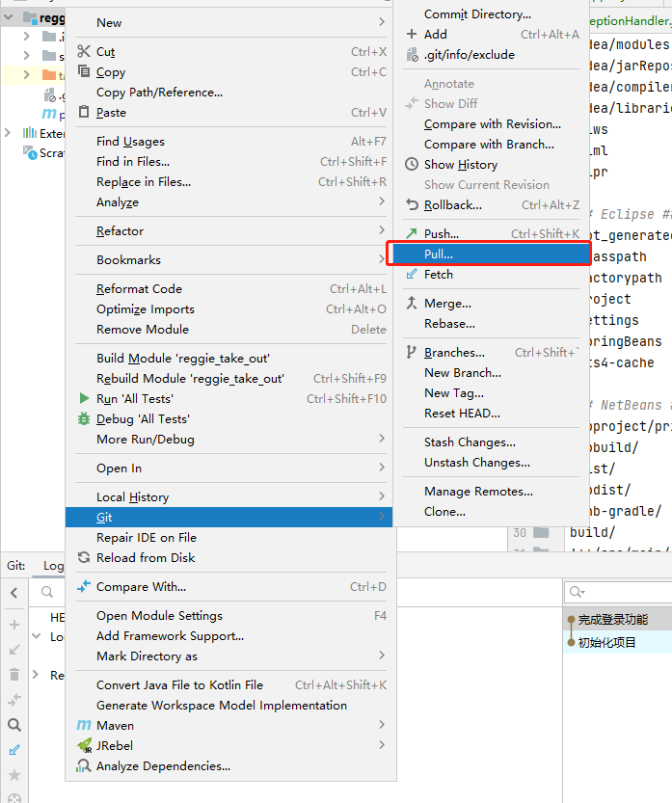Select Copy Path/Reference... option
The image size is (672, 803).
(231, 92)
